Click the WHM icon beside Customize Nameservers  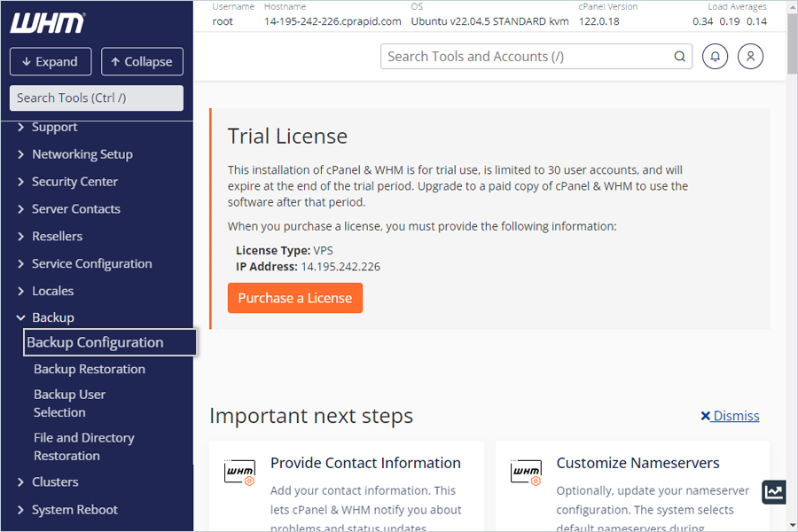[526, 472]
